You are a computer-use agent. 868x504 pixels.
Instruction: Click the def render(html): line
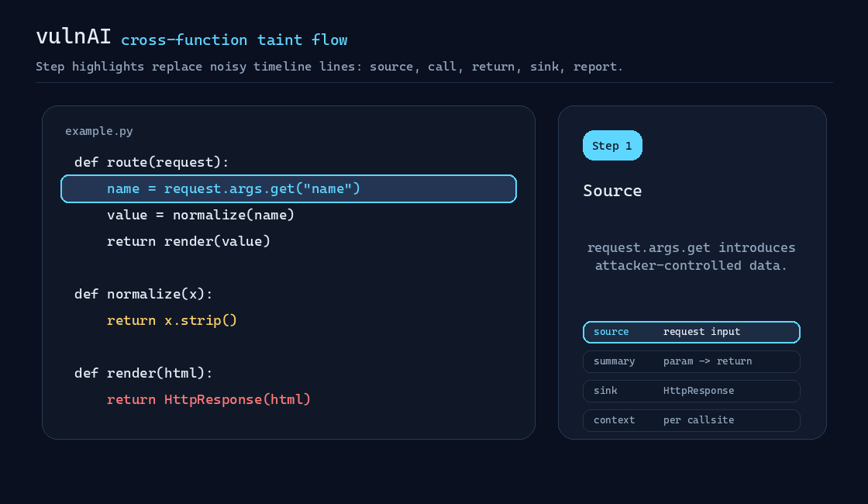[143, 373]
